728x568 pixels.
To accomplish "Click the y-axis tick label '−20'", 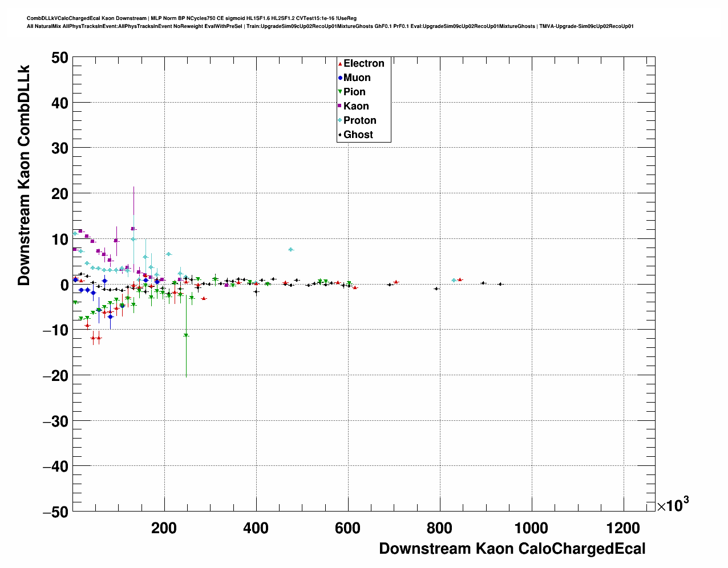I will click(x=56, y=376).
